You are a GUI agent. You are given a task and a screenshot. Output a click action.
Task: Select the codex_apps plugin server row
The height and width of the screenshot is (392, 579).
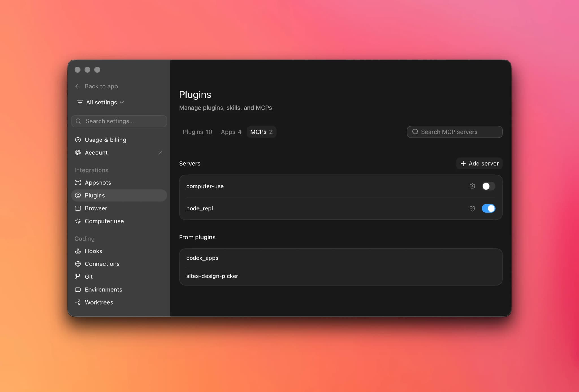point(341,258)
